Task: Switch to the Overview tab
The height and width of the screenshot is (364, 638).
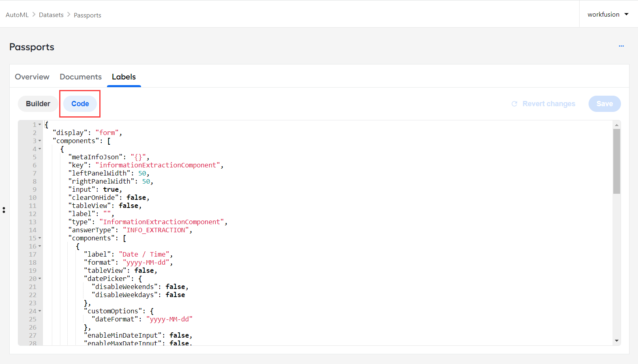Action: pos(32,77)
